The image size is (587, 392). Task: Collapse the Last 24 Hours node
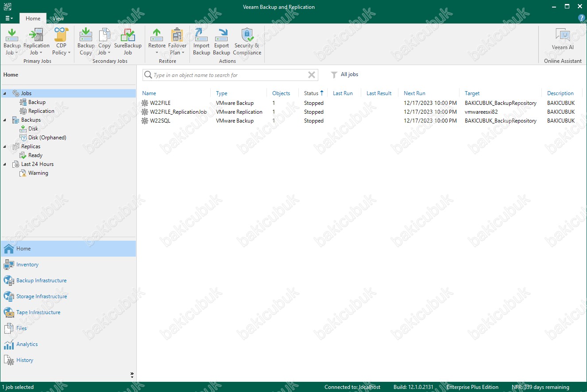point(4,164)
